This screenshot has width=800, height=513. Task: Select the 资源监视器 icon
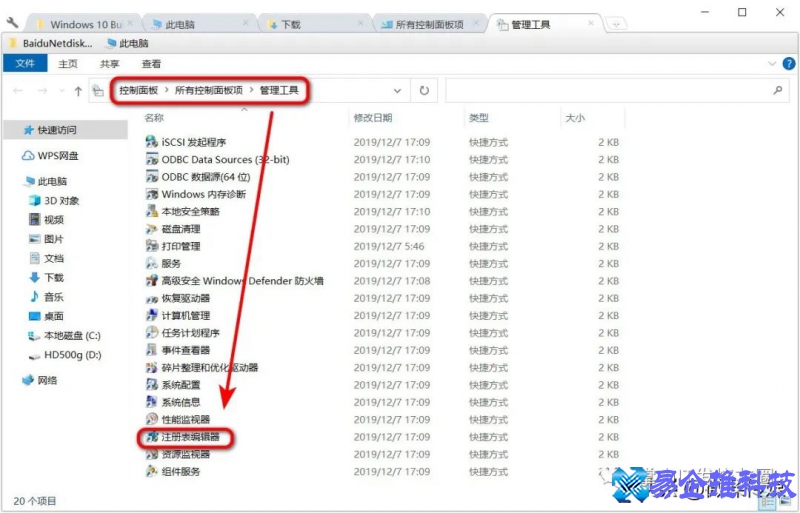pos(152,454)
